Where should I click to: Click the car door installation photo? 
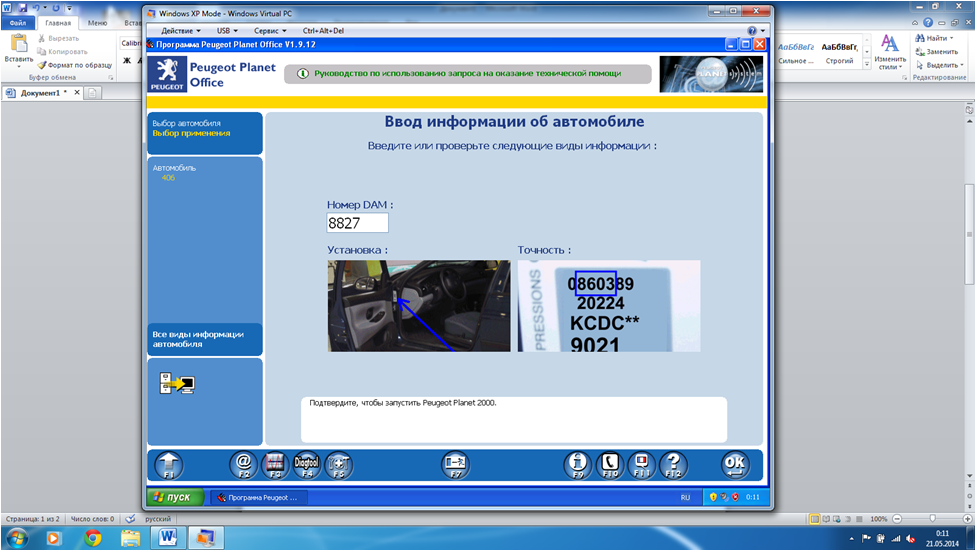[x=419, y=306]
